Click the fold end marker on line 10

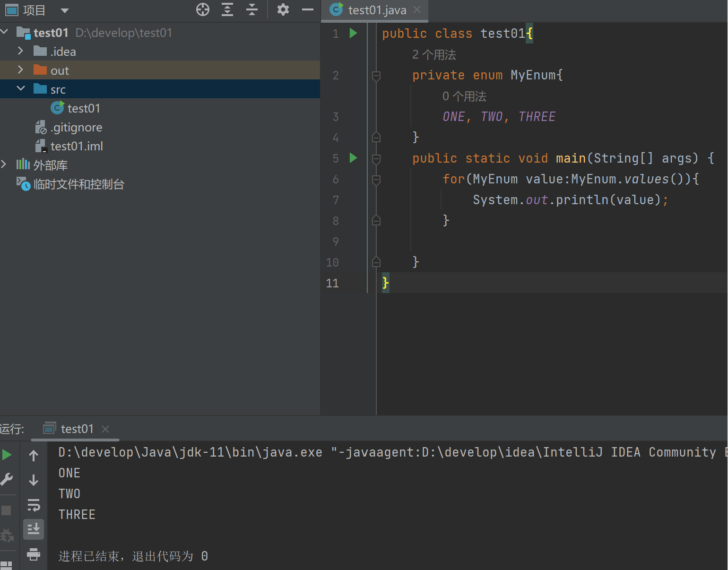[x=376, y=262]
